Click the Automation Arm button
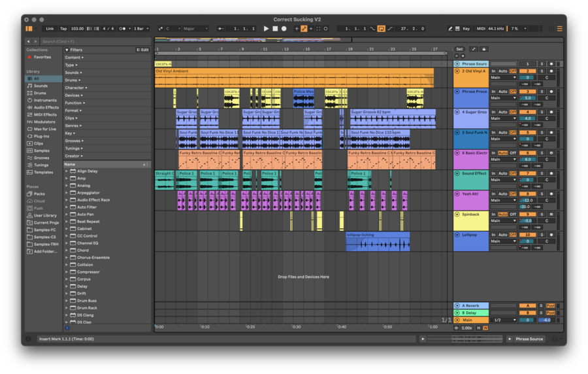This screenshot has height=374, width=588. click(x=304, y=29)
